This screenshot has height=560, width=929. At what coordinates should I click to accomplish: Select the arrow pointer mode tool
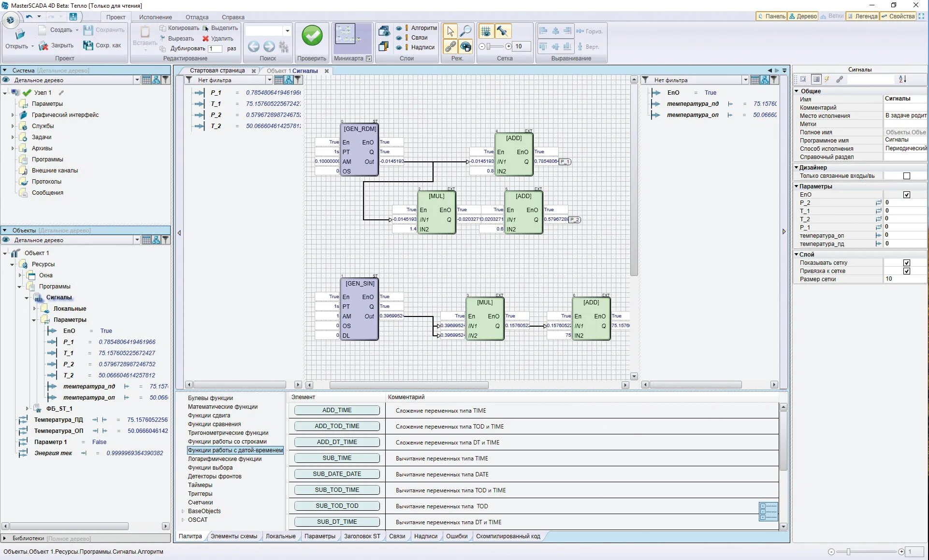pos(450,31)
